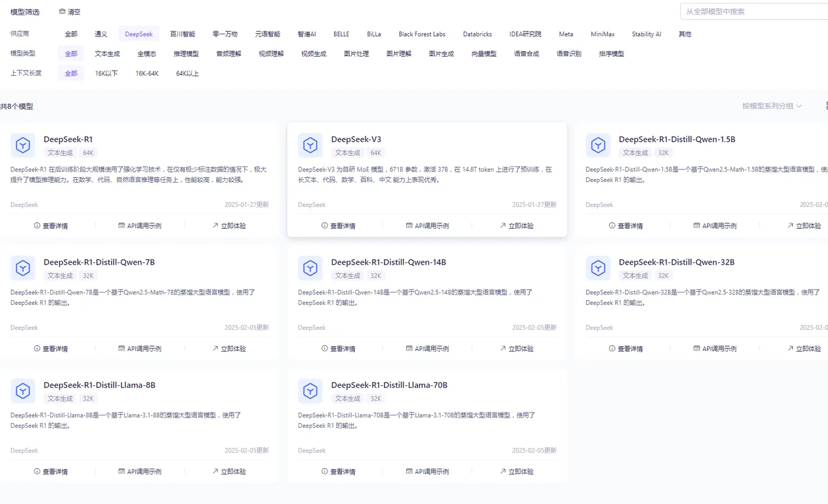Filter context length to 16K以下
Screen dimensions: 828x504
[106, 73]
